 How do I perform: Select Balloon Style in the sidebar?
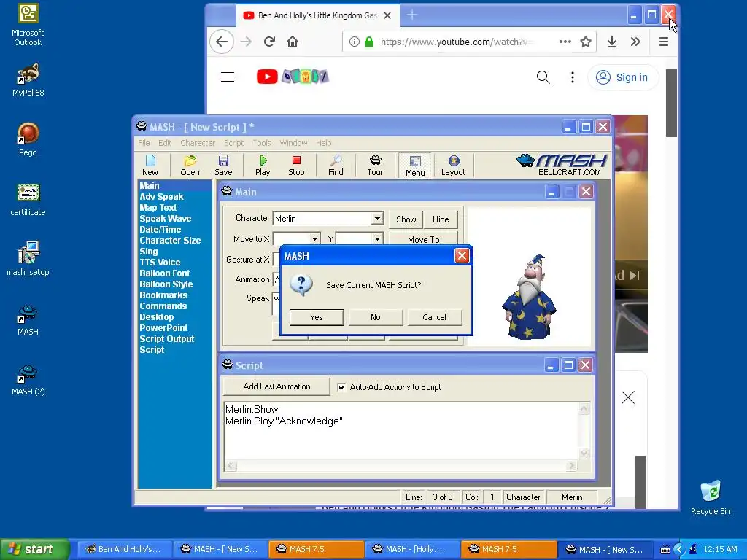(166, 284)
